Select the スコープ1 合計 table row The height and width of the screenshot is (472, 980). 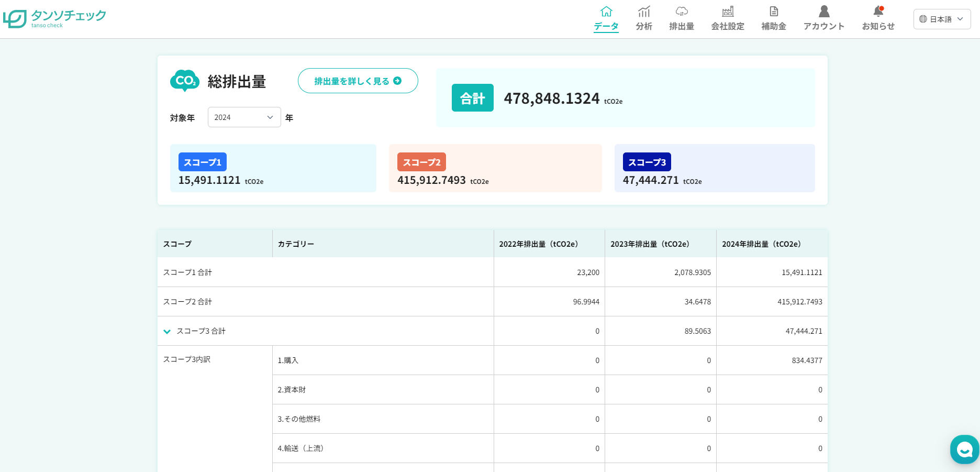tap(187, 272)
